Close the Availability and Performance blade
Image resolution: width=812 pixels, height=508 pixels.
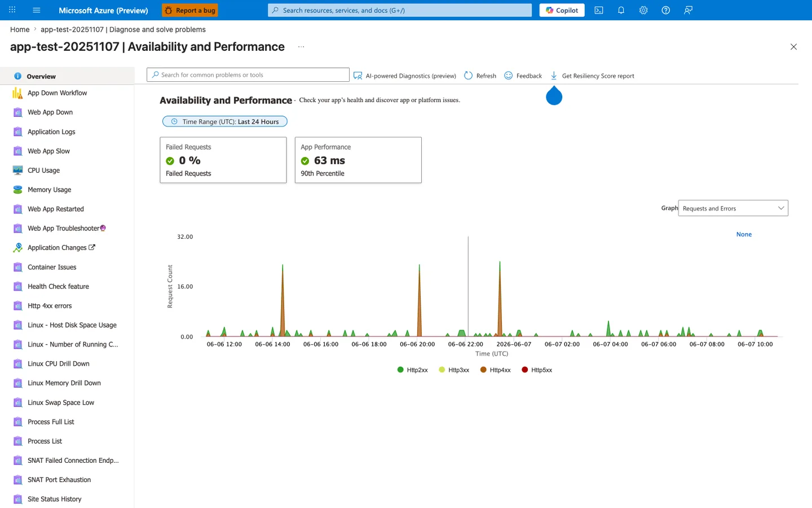793,47
